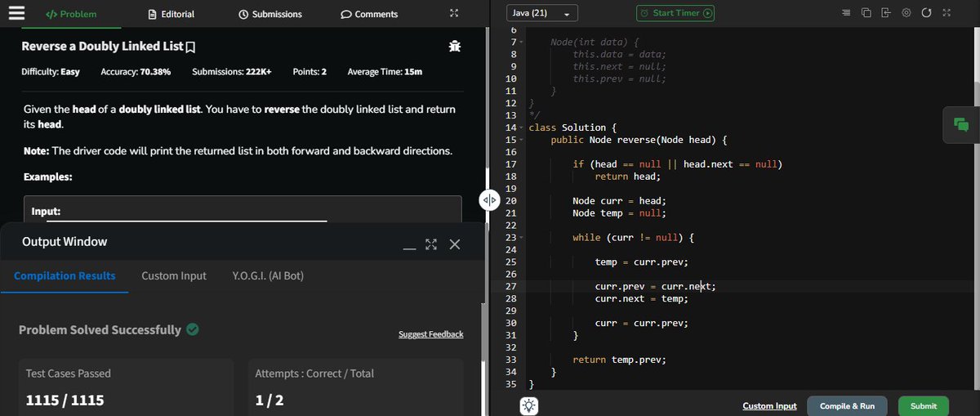Screen dimensions: 980x416
Task: Open the Comments tab
Action: point(369,14)
